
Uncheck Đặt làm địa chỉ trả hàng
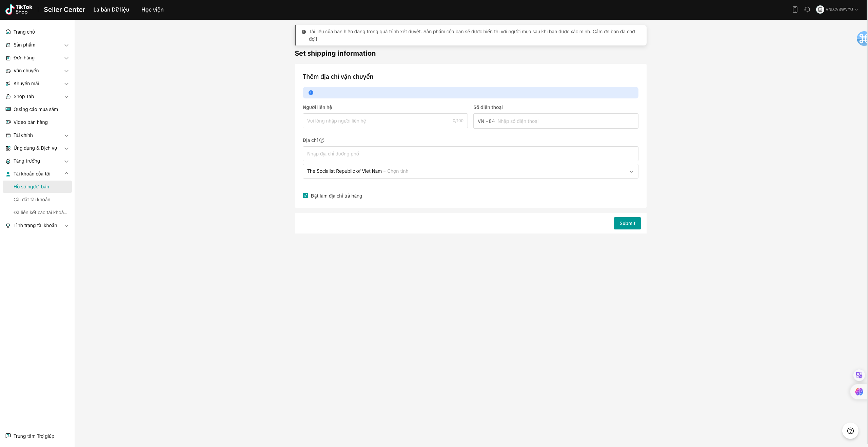point(305,195)
